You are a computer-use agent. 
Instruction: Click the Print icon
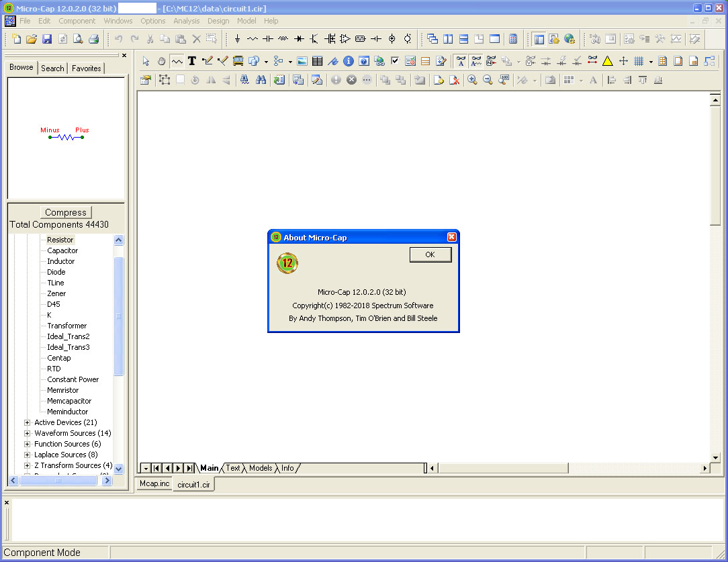tap(94, 39)
